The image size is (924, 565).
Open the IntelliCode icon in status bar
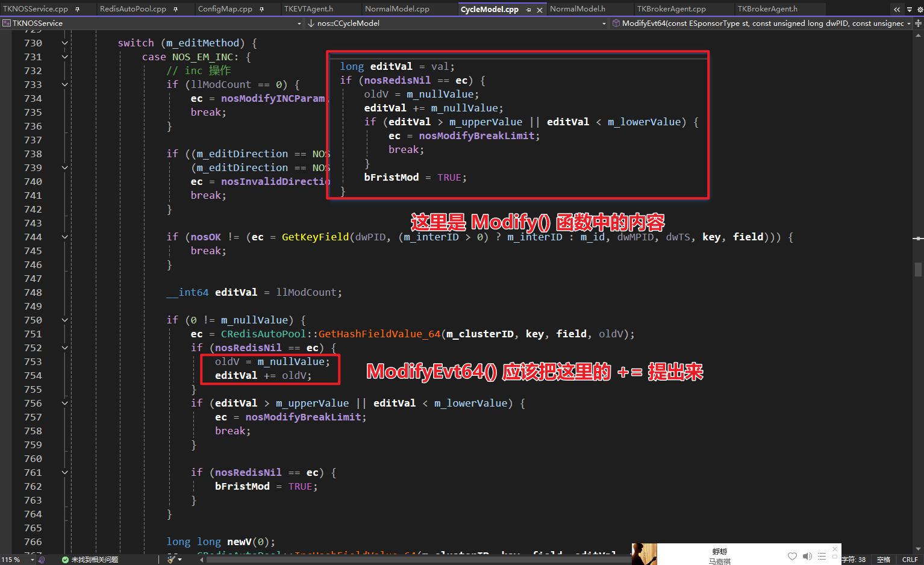[x=41, y=560]
